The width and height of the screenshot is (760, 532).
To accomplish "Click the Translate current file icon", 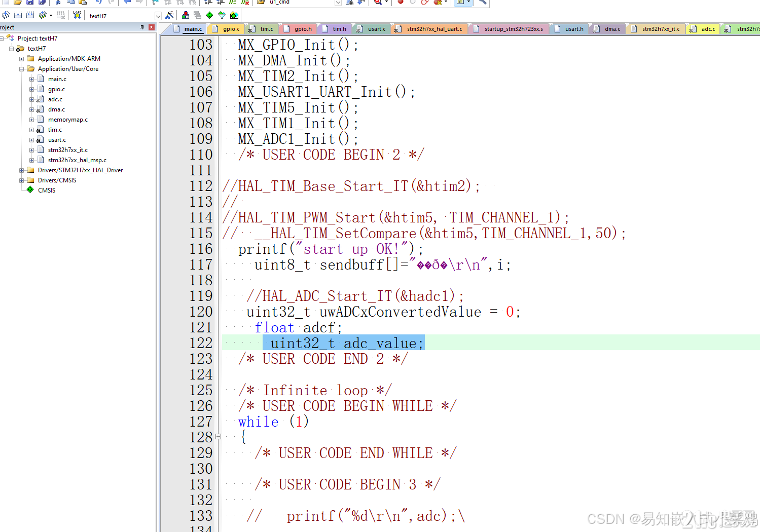I will (x=6, y=15).
